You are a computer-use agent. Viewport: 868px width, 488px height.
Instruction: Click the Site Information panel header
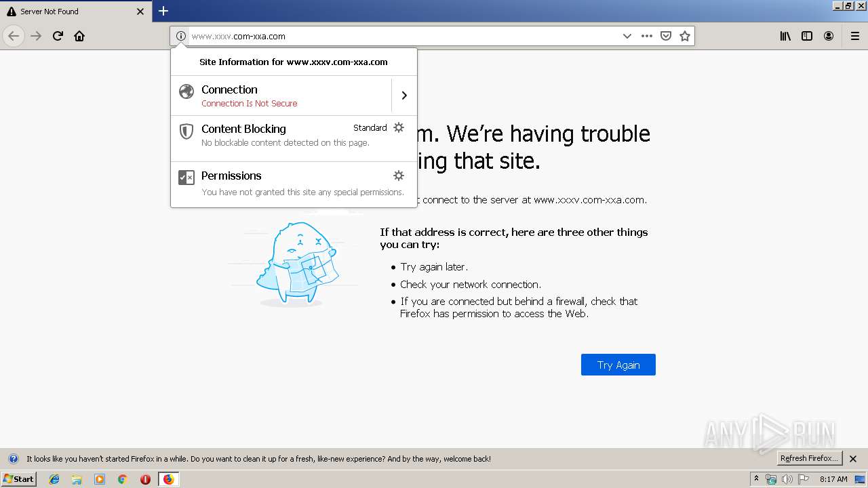[x=294, y=62]
